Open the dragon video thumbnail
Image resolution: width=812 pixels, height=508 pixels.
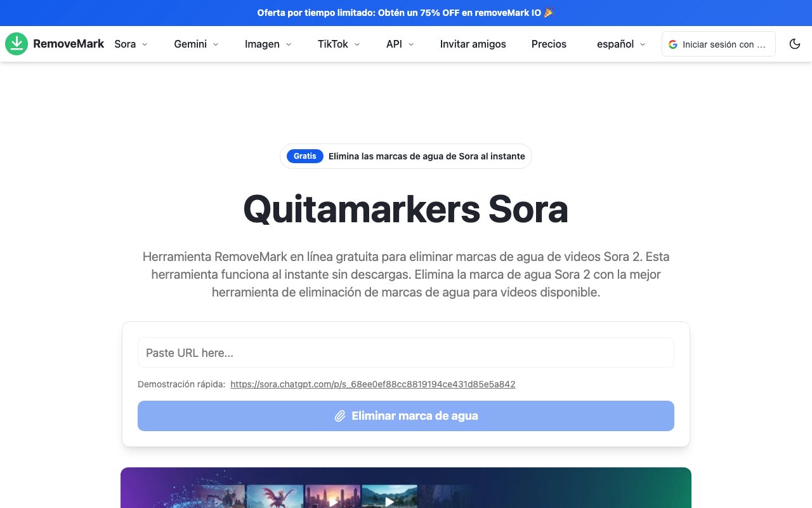(275, 497)
